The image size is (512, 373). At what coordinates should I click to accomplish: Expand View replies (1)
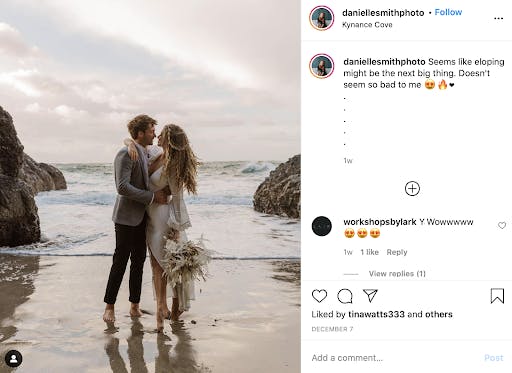pyautogui.click(x=397, y=274)
